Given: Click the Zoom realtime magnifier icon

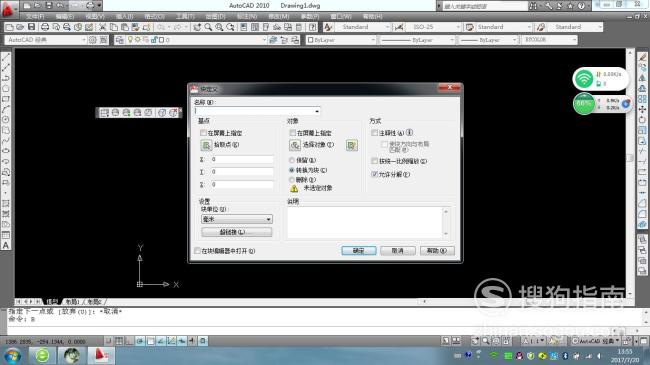Looking at the screenshot, I should click(208, 27).
